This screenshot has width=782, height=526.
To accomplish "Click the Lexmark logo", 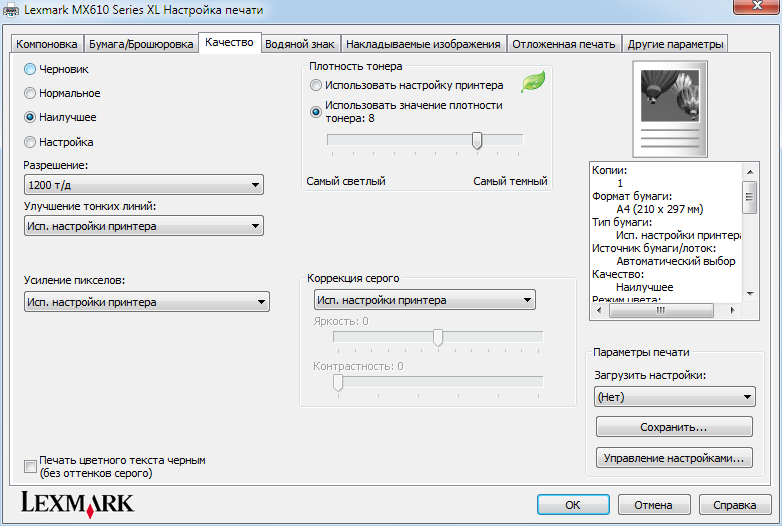I will coord(77,504).
